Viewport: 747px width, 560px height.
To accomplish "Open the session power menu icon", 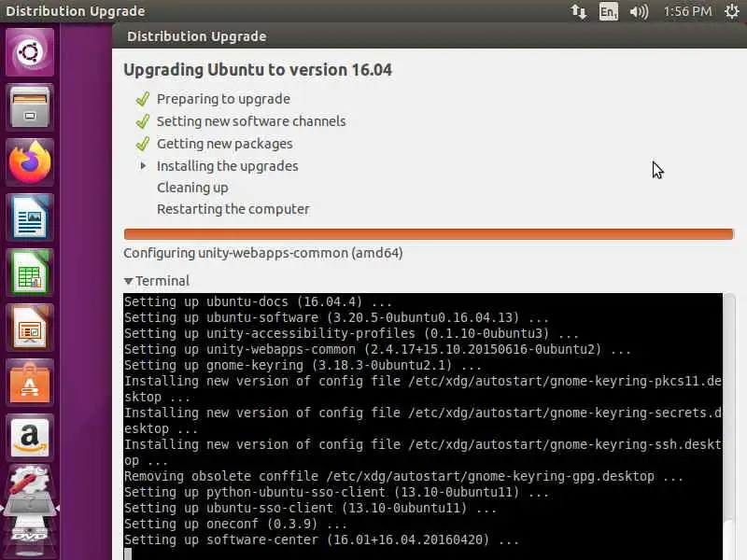I will 732,11.
